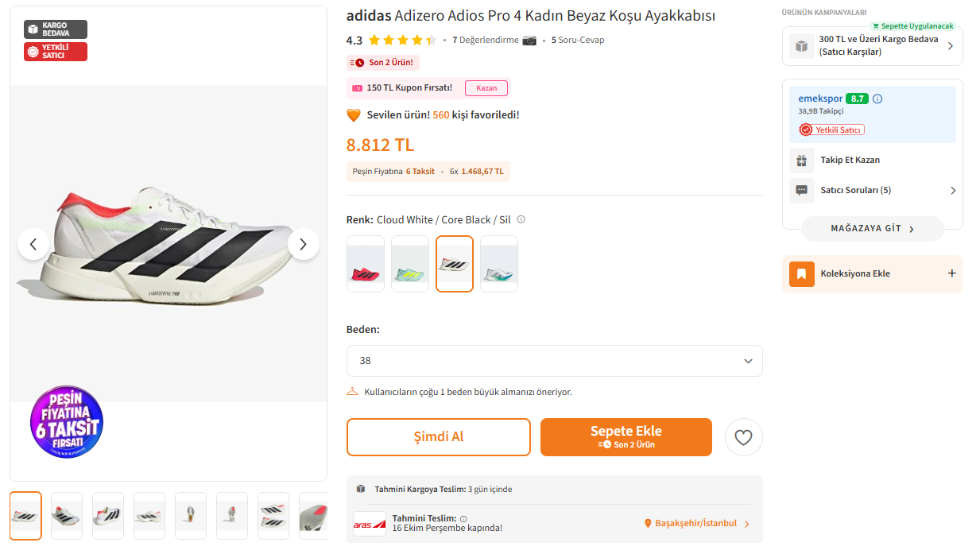Viewport: 980px width, 554px height.
Task: Click color info icon next to Renk
Action: (x=521, y=219)
